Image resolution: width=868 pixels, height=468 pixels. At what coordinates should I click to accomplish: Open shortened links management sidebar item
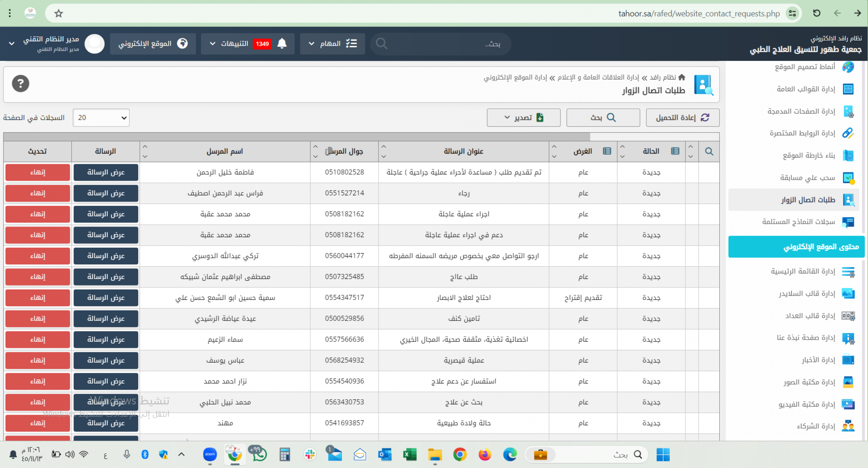pos(802,133)
